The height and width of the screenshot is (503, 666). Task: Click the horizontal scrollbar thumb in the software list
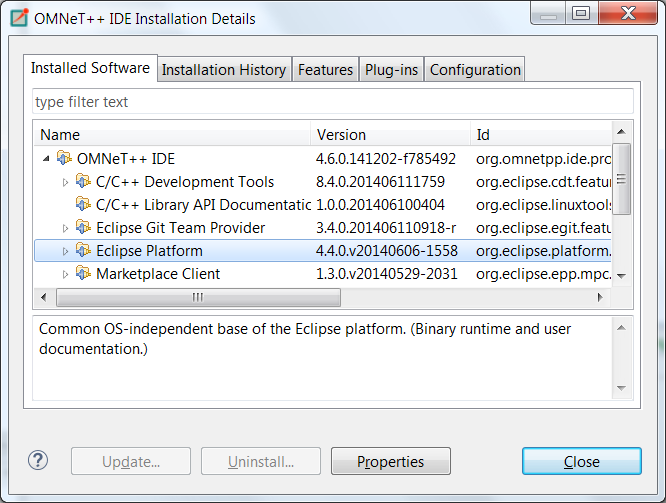[x=198, y=297]
